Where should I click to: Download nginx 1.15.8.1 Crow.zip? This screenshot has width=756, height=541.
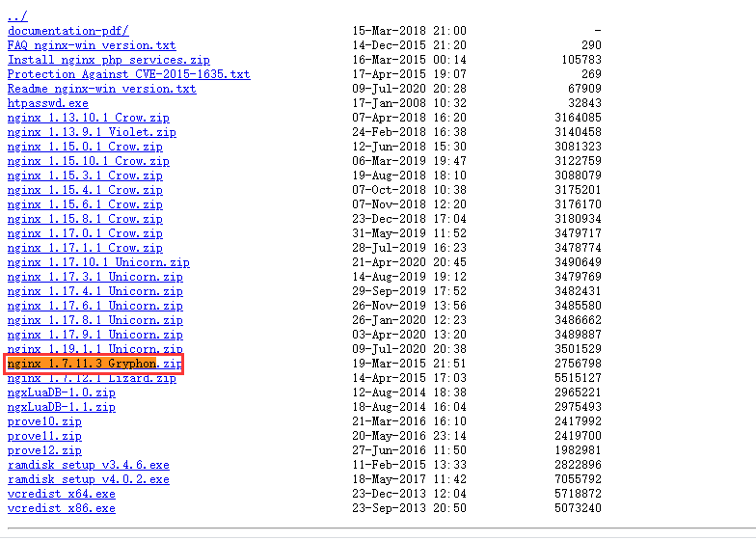click(x=85, y=219)
